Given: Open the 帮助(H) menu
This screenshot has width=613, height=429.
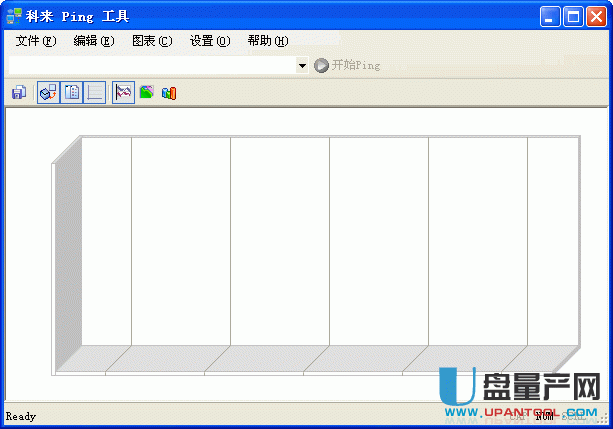Looking at the screenshot, I should (268, 41).
